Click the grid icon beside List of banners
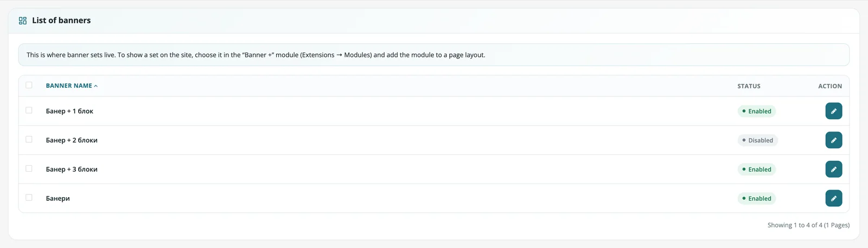The width and height of the screenshot is (868, 248). pos(23,21)
